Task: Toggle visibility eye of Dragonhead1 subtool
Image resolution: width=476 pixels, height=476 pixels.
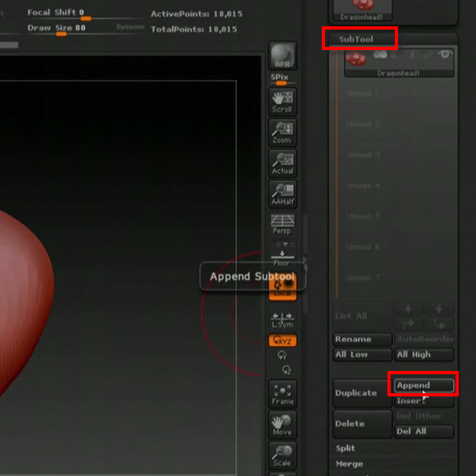Action: 445,55
